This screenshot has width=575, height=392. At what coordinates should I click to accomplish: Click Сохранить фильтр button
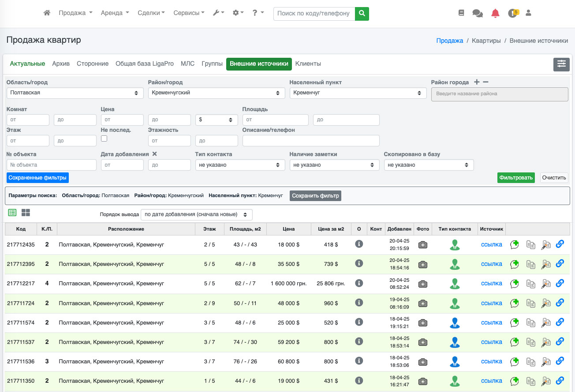pyautogui.click(x=315, y=196)
